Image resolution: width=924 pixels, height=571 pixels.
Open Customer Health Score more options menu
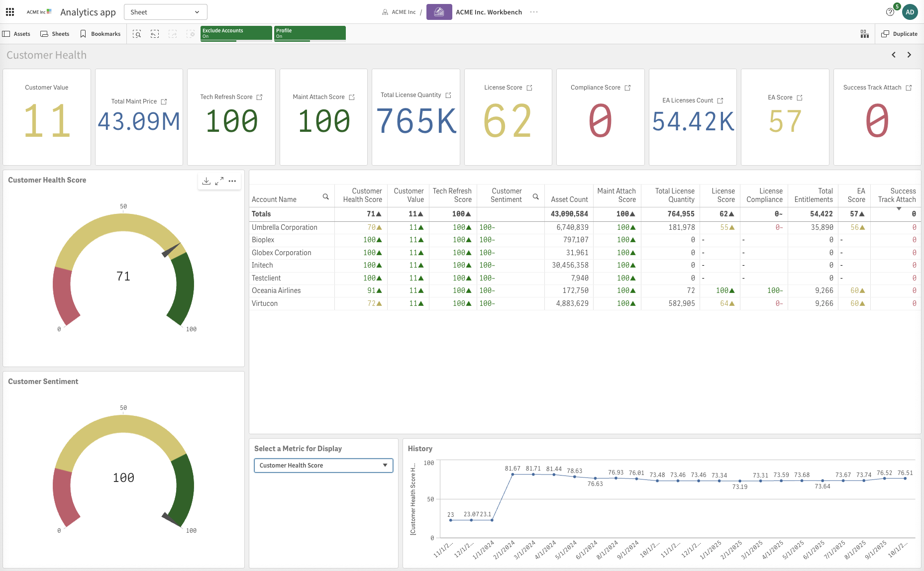click(x=232, y=181)
